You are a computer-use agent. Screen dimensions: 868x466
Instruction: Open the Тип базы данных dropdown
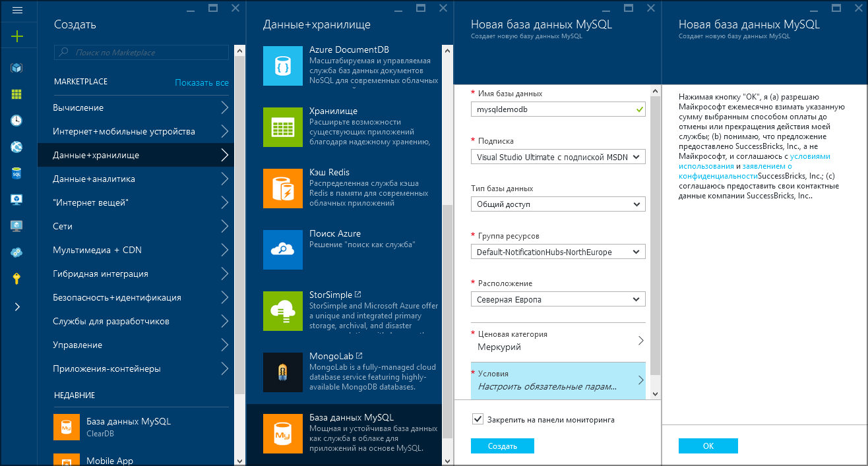(558, 204)
